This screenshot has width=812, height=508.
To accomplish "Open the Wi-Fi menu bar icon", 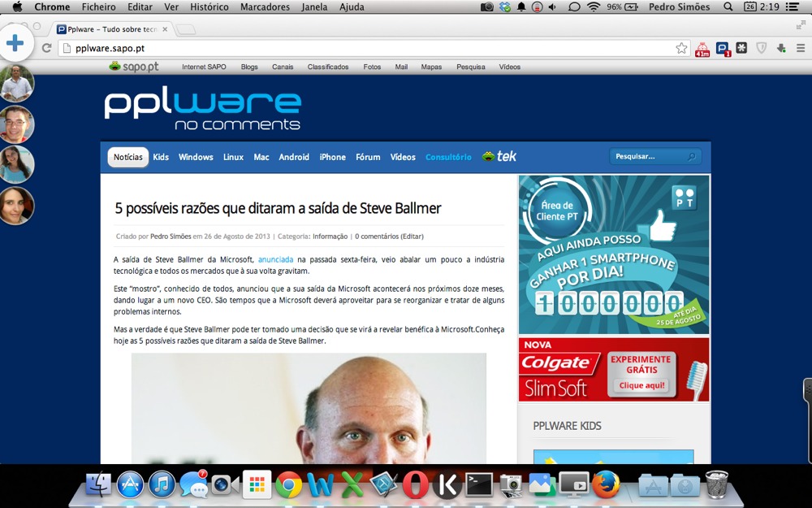I will 593,7.
